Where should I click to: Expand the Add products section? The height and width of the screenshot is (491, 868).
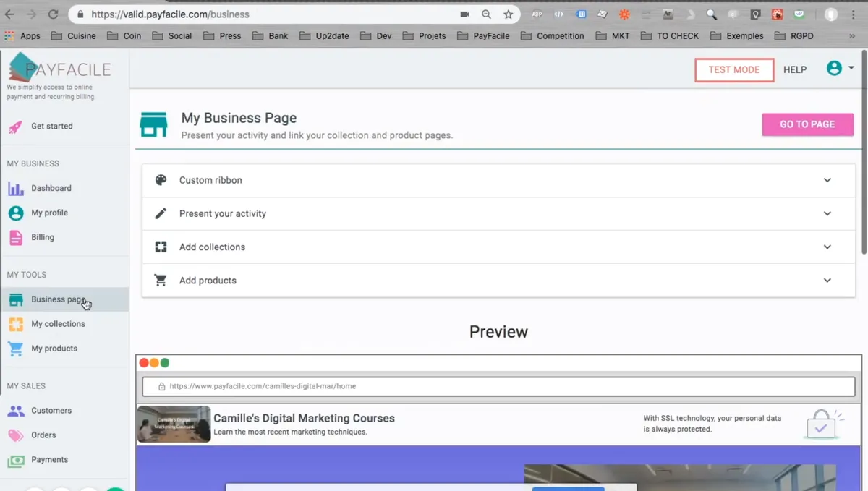pos(498,281)
